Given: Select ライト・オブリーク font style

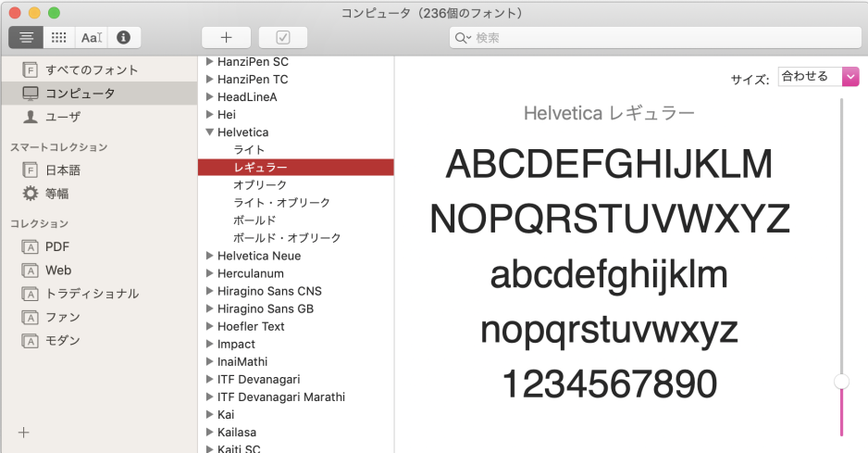Looking at the screenshot, I should (281, 203).
